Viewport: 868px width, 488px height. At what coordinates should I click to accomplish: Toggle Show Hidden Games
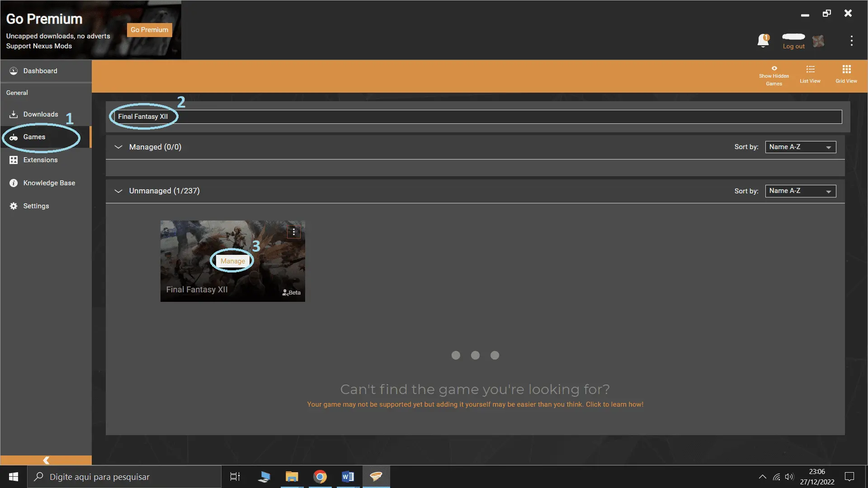coord(774,75)
